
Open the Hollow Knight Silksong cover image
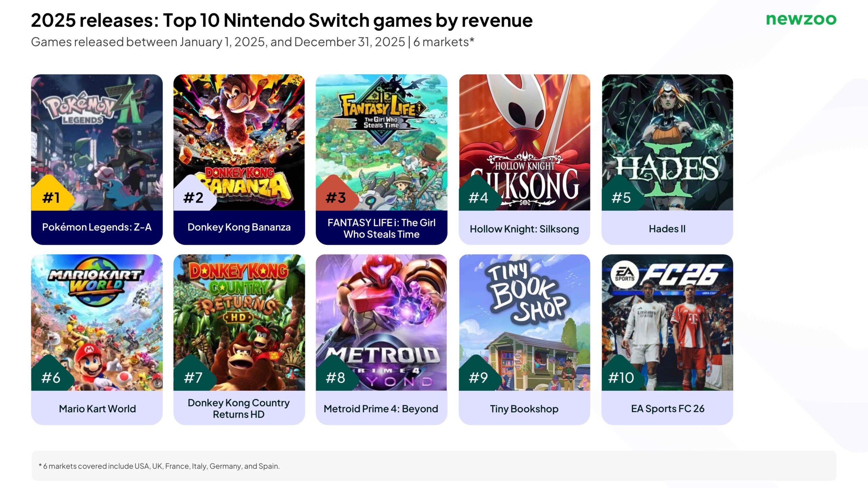524,136
